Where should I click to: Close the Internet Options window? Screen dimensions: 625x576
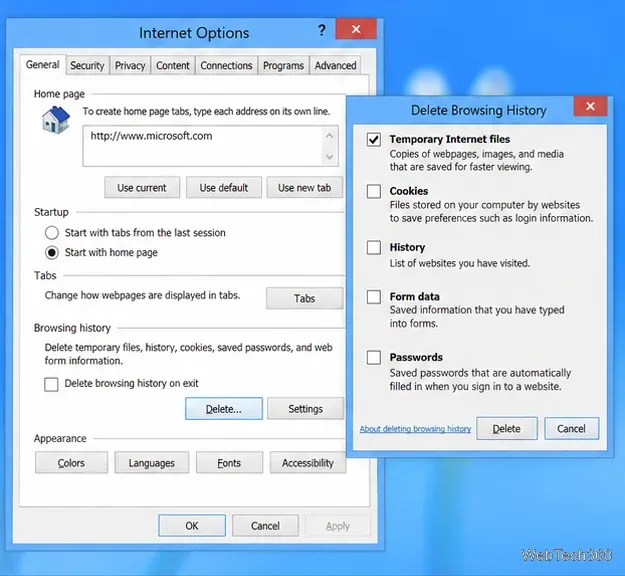[356, 29]
